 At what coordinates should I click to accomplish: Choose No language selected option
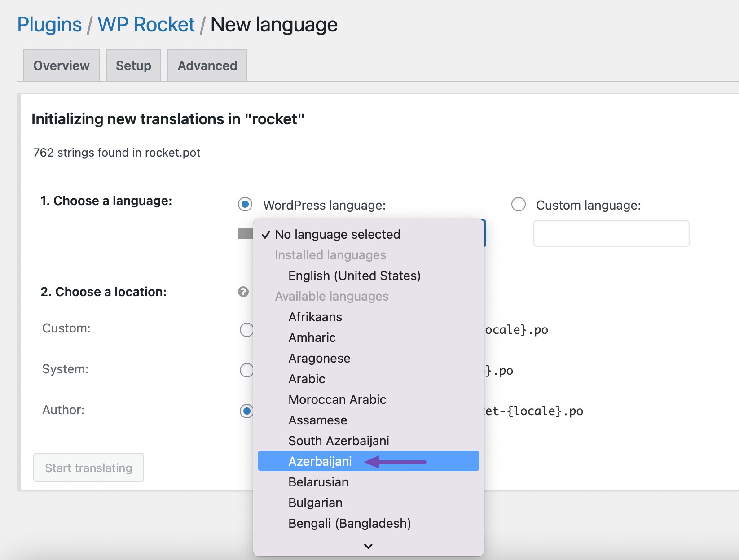(337, 234)
